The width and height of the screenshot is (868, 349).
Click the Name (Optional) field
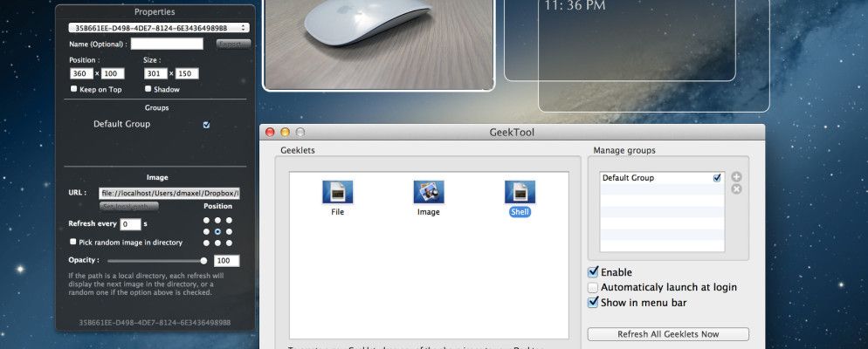point(167,44)
